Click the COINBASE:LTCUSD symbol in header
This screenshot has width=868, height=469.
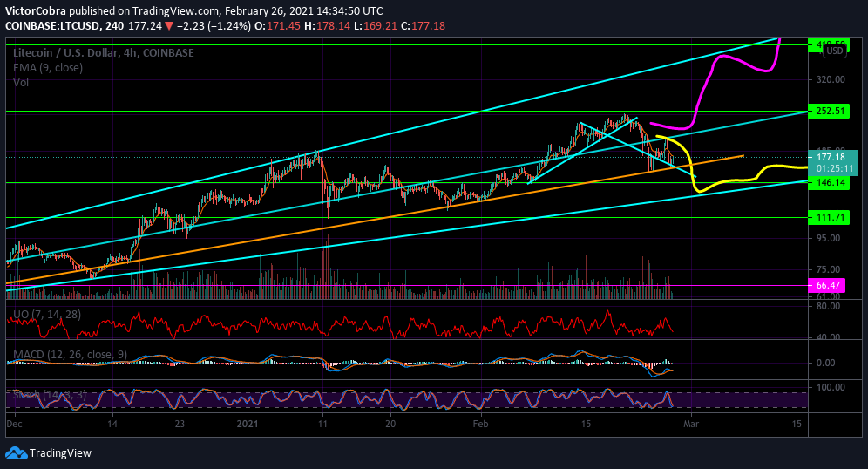(x=52, y=26)
